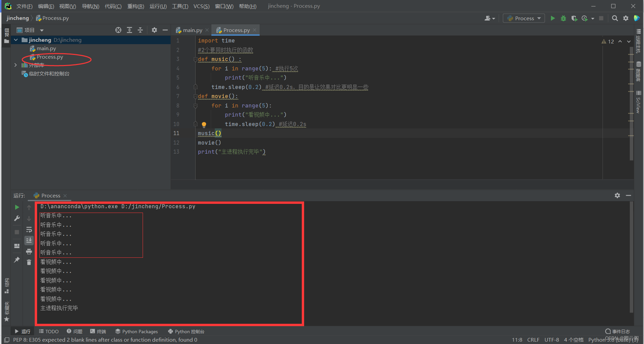Pin the run tab with the pin icon
This screenshot has width=644, height=344.
point(17,260)
